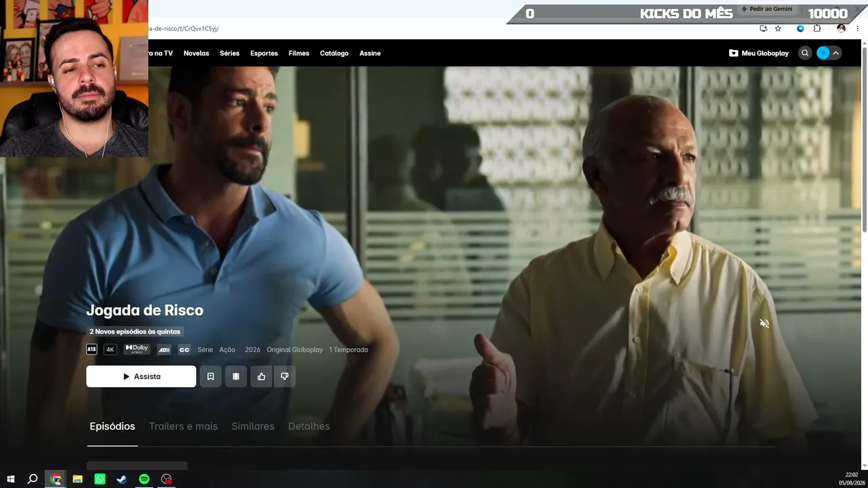The width and height of the screenshot is (868, 488).
Task: Play the series with the Assista button
Action: click(x=141, y=376)
